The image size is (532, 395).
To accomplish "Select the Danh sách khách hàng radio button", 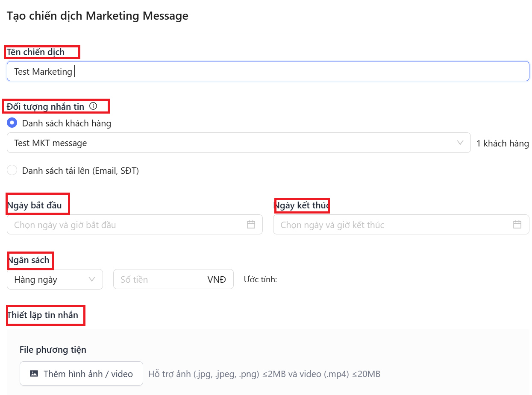I will click(x=12, y=123).
